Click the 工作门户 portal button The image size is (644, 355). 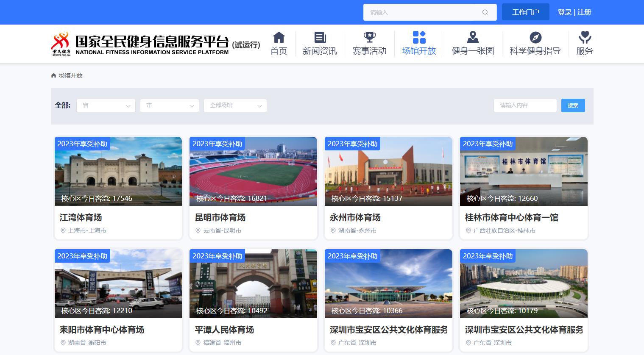tap(525, 12)
